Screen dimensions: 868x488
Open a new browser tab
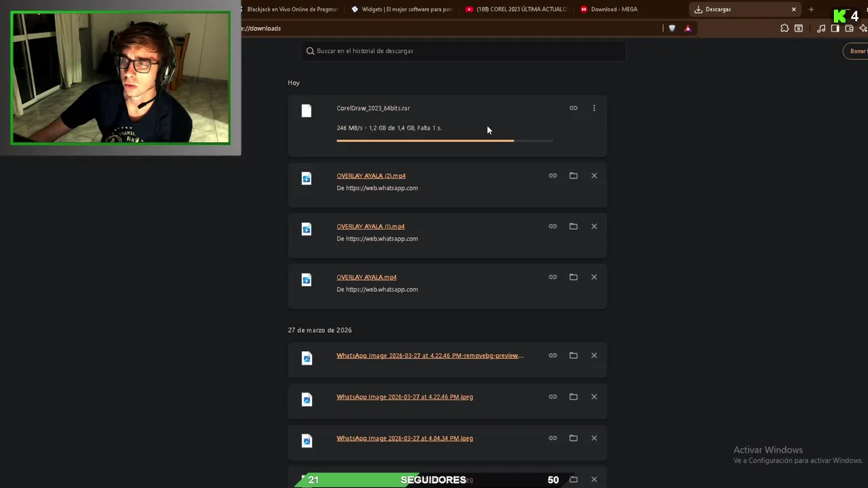(x=811, y=9)
